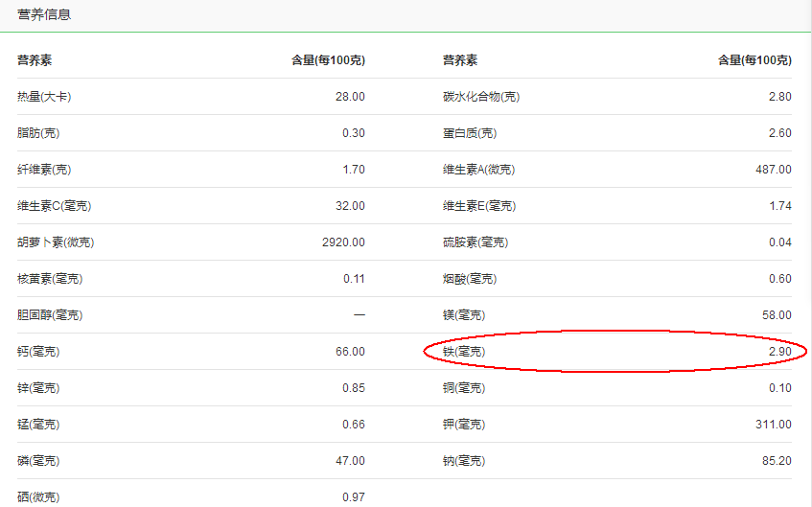Select the 硫胺素(毫克) label

(476, 242)
